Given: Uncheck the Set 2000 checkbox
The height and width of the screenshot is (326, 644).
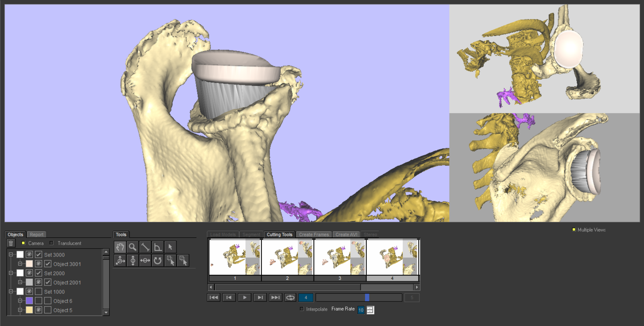Looking at the screenshot, I should (38, 273).
